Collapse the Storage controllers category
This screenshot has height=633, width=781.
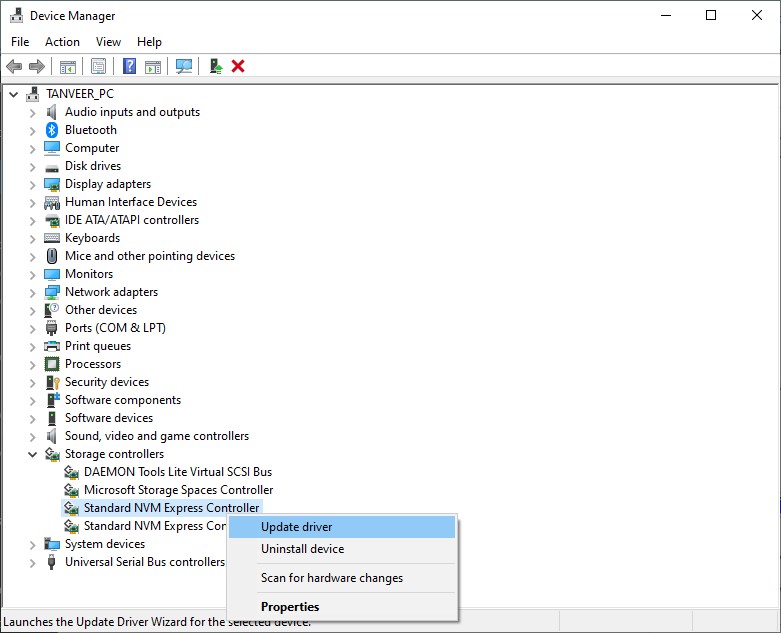click(x=33, y=454)
